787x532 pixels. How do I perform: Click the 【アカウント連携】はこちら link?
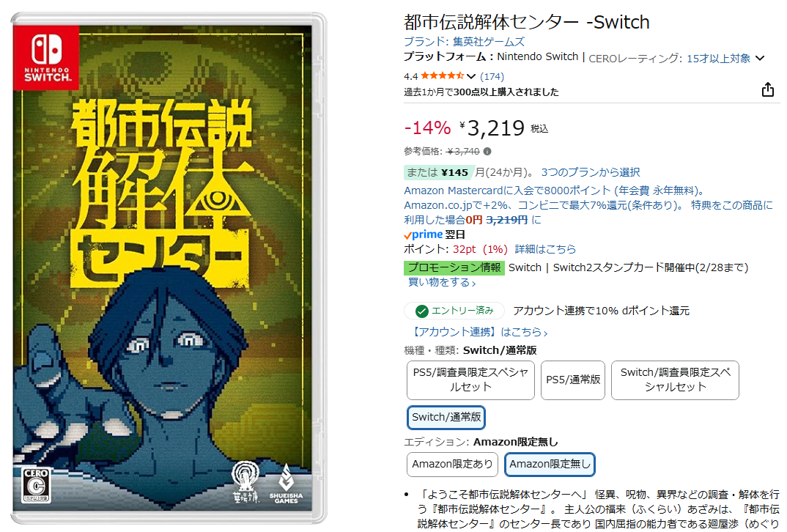479,332
